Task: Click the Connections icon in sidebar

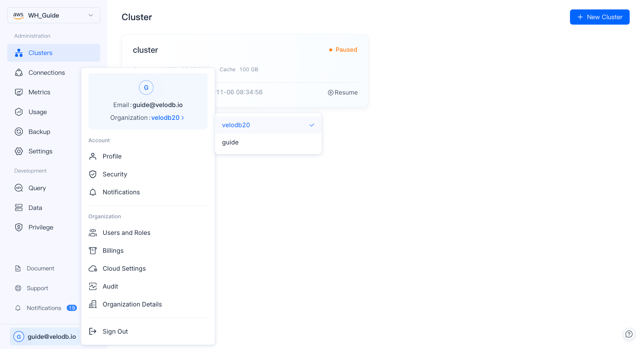Action: 19,73
